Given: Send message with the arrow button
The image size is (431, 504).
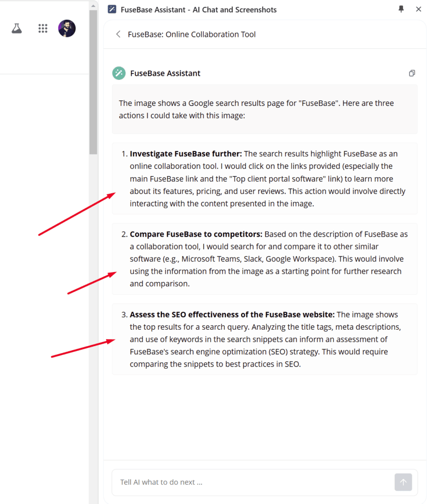Looking at the screenshot, I should pyautogui.click(x=403, y=482).
